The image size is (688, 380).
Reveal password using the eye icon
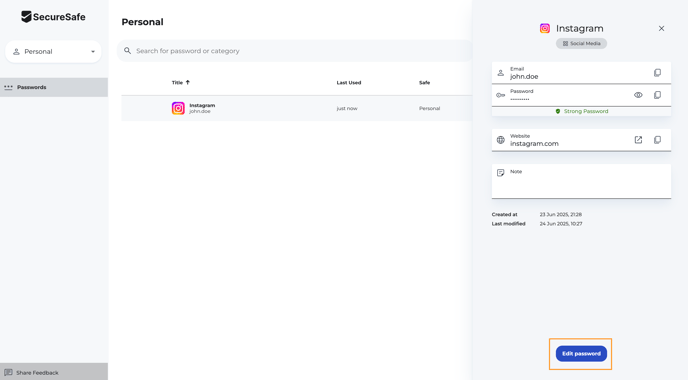tap(638, 95)
